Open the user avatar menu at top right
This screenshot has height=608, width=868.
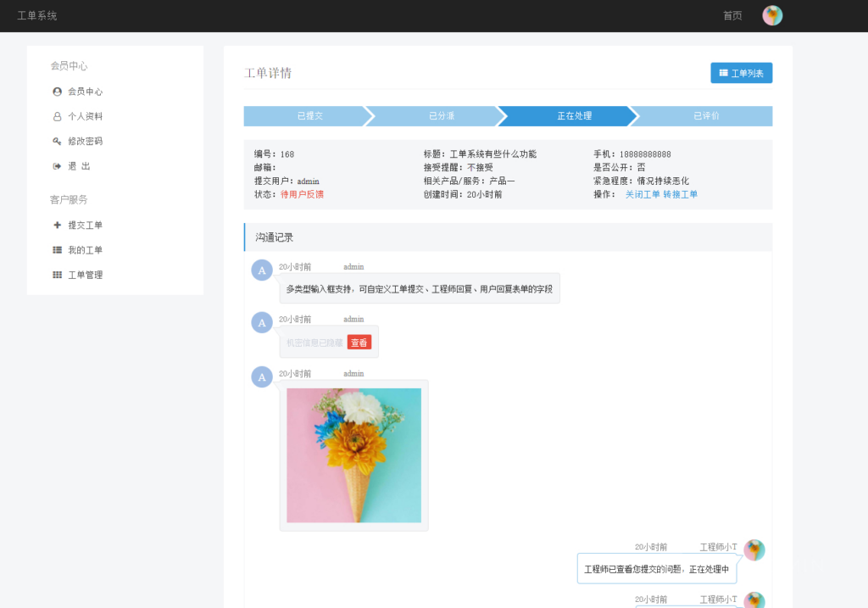tap(771, 15)
